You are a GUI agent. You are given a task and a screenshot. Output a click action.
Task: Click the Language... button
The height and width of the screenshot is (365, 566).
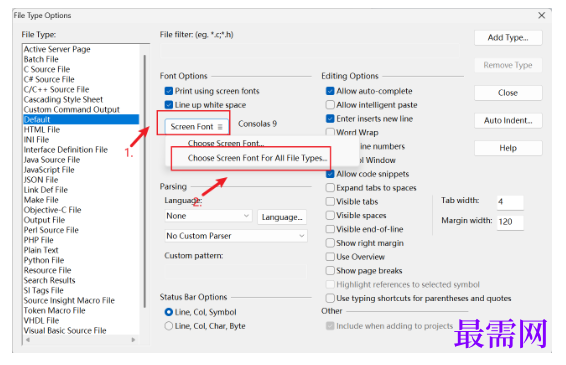[282, 217]
